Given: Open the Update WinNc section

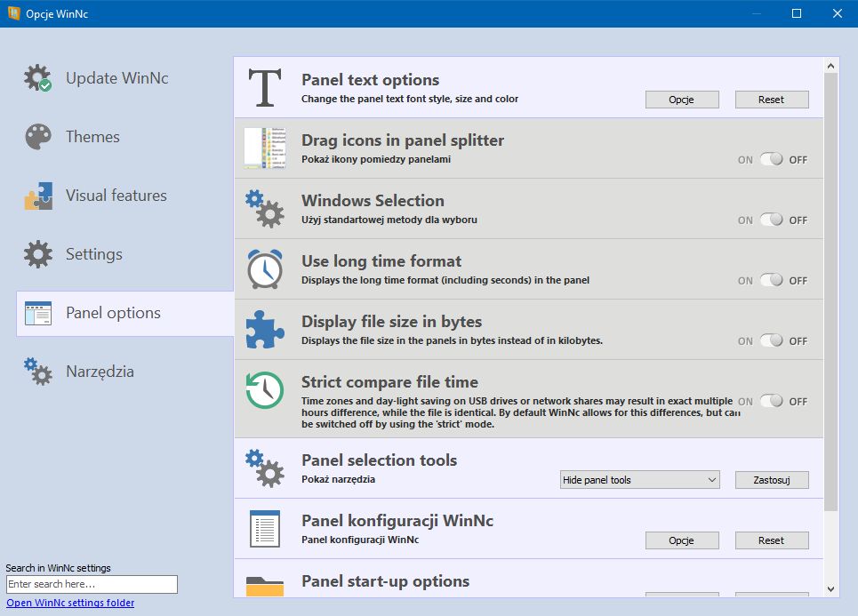Looking at the screenshot, I should pos(126,78).
